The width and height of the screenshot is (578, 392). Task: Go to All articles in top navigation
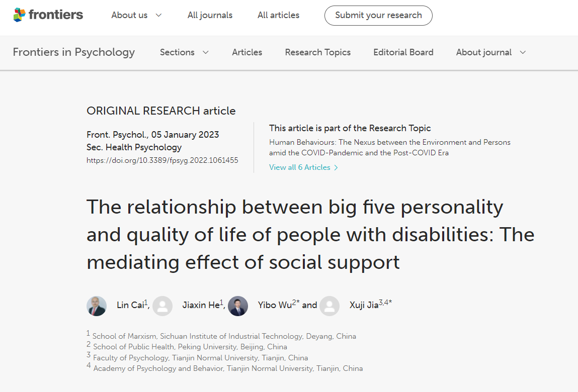(x=278, y=15)
